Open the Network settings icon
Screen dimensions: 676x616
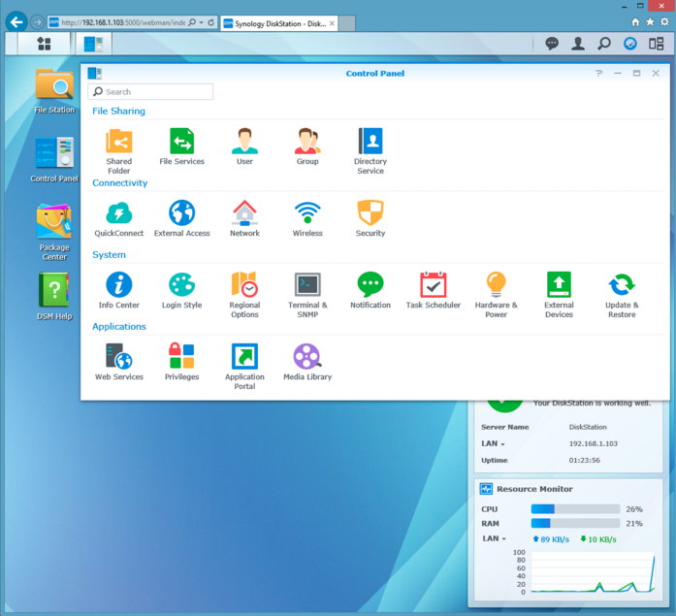(244, 218)
